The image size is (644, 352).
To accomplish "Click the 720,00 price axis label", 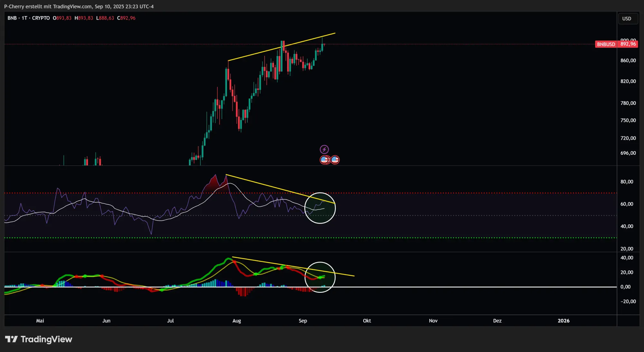I will 628,138.
